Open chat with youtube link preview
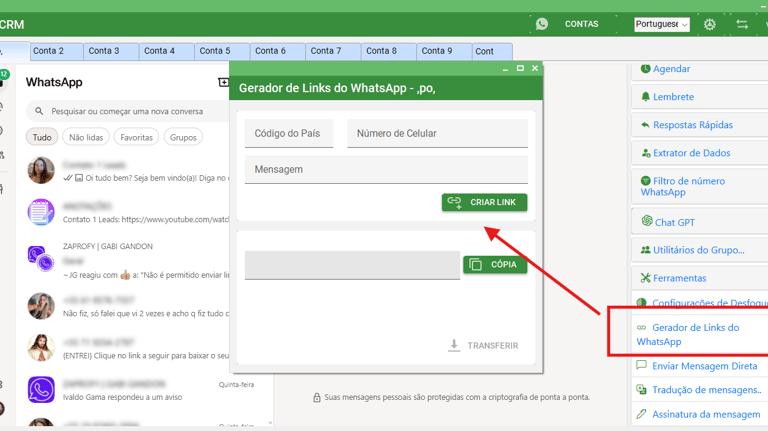The image size is (768, 431). (x=127, y=213)
